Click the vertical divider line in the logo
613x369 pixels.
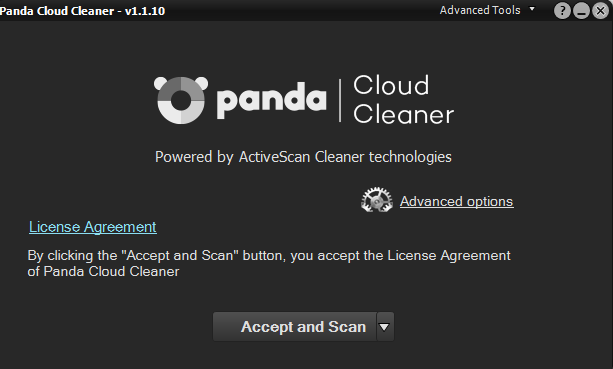(x=340, y=100)
